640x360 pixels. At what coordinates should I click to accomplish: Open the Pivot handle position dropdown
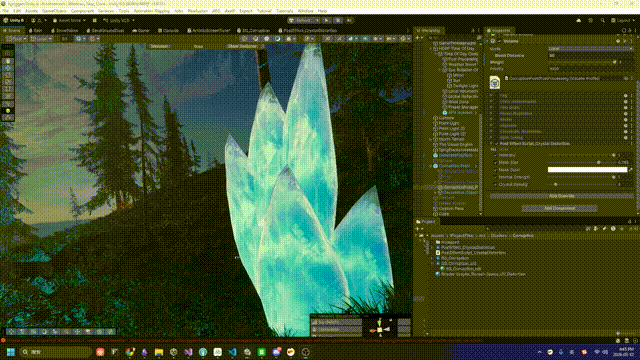(16, 39)
